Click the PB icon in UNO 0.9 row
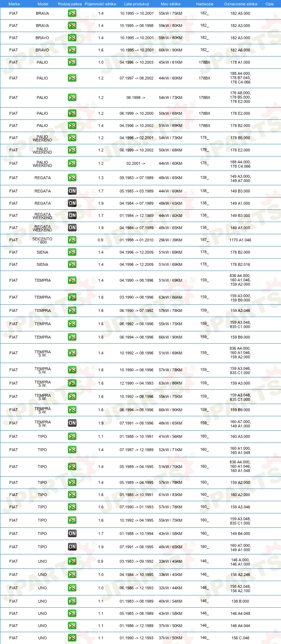Image resolution: width=281 pixels, height=644 pixels. coord(72,561)
